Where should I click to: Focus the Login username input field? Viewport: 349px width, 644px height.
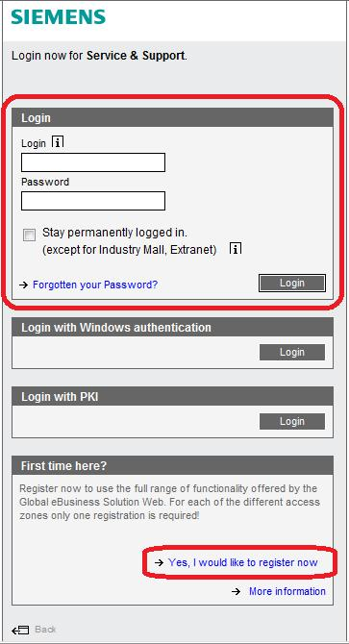click(x=93, y=162)
